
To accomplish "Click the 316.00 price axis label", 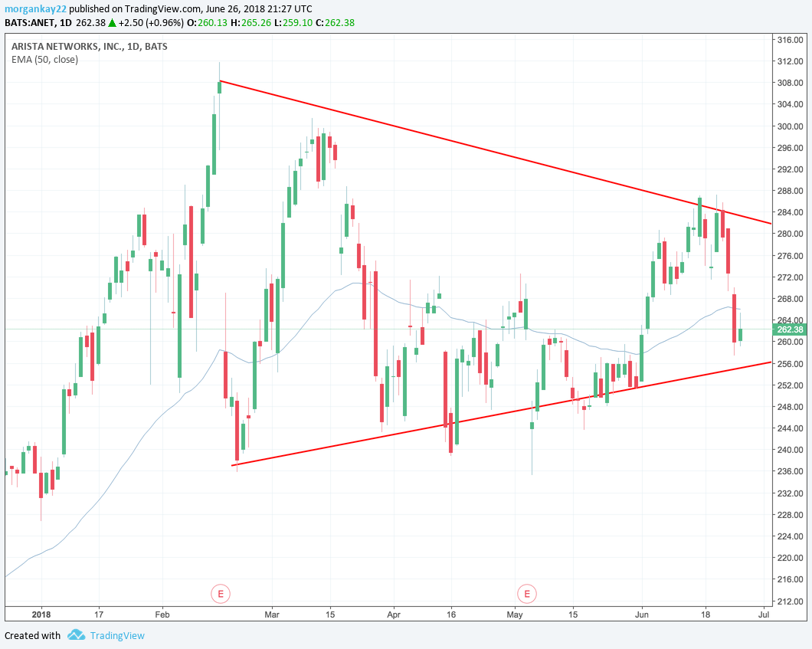I will click(791, 40).
